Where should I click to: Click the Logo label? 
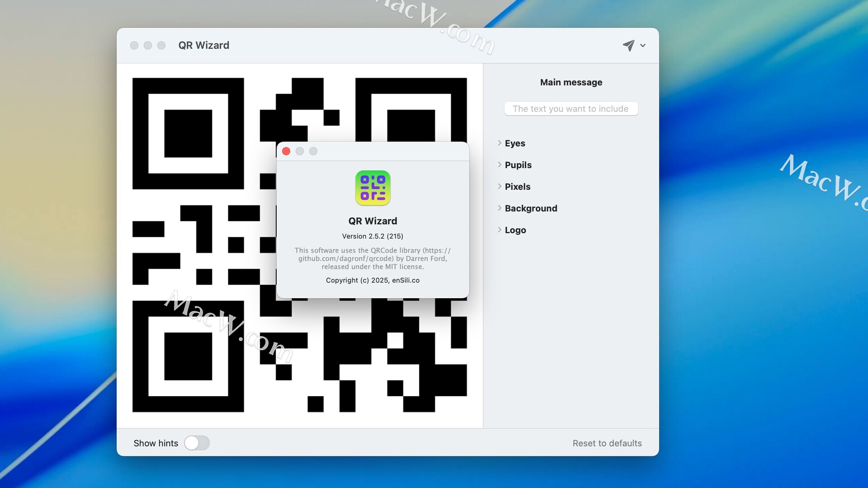pyautogui.click(x=515, y=230)
